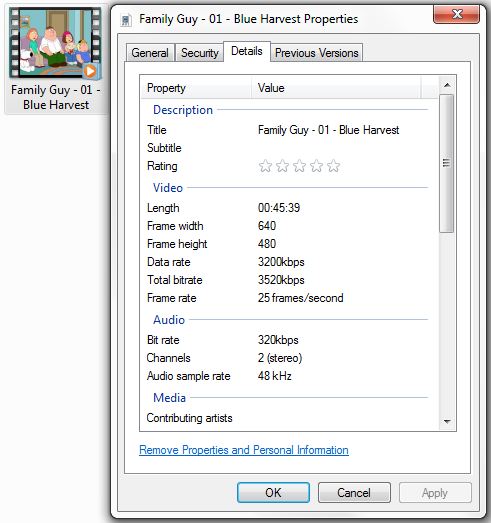Click the scrollbar down arrow
The width and height of the screenshot is (491, 523).
(447, 422)
